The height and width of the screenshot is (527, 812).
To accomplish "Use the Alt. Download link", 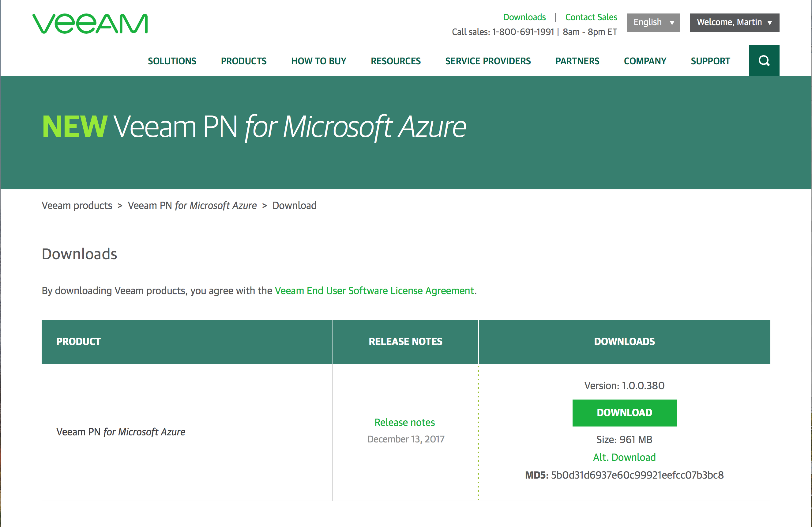I will pyautogui.click(x=624, y=457).
